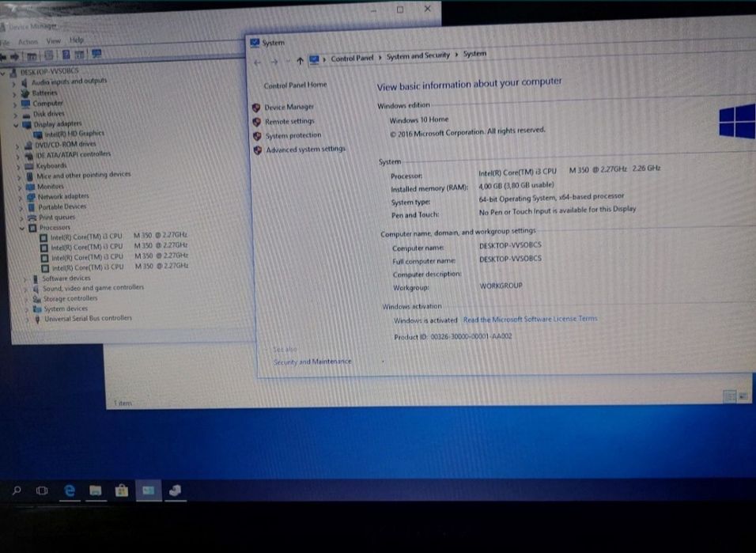Select last Intel Core i3 CPU processor entry
The width and height of the screenshot is (756, 553).
click(120, 267)
